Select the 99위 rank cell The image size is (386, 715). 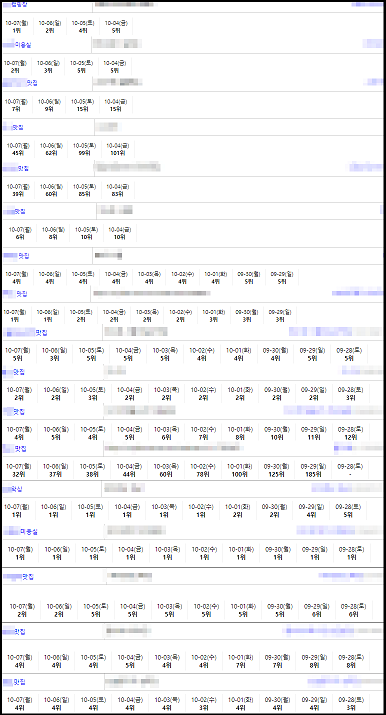84,153
